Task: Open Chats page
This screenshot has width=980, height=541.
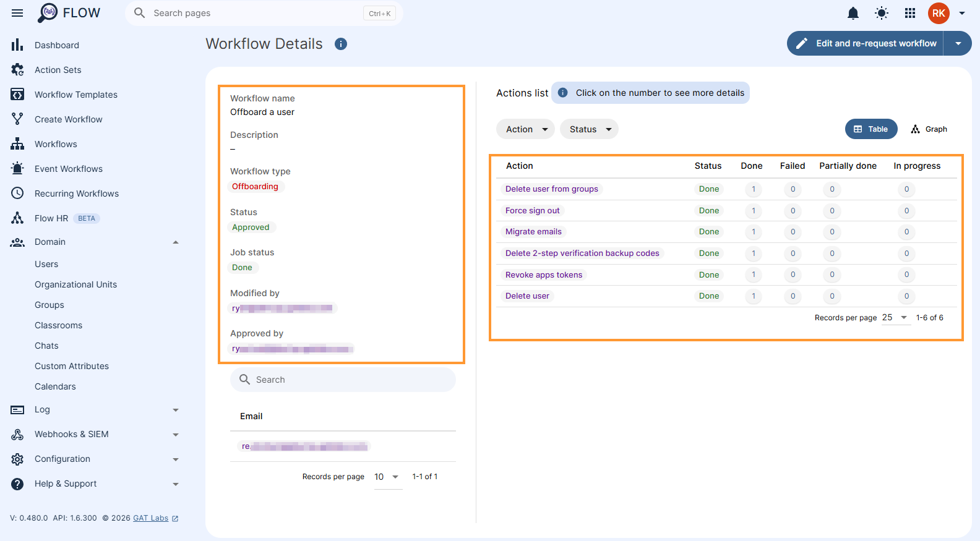Action: point(46,346)
